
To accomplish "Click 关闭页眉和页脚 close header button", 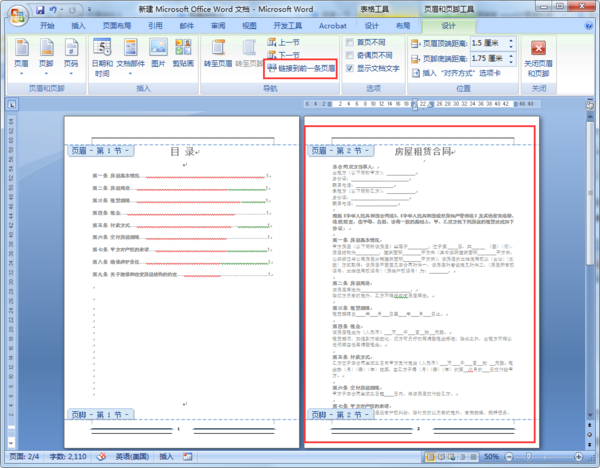I will [538, 57].
